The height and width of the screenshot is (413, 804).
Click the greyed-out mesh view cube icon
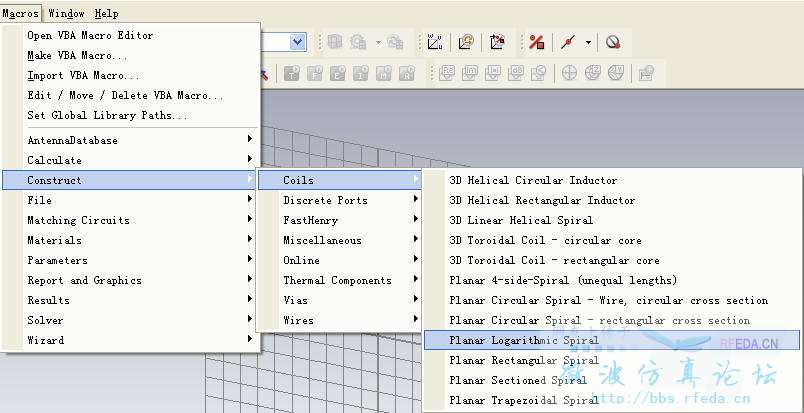pos(335,42)
